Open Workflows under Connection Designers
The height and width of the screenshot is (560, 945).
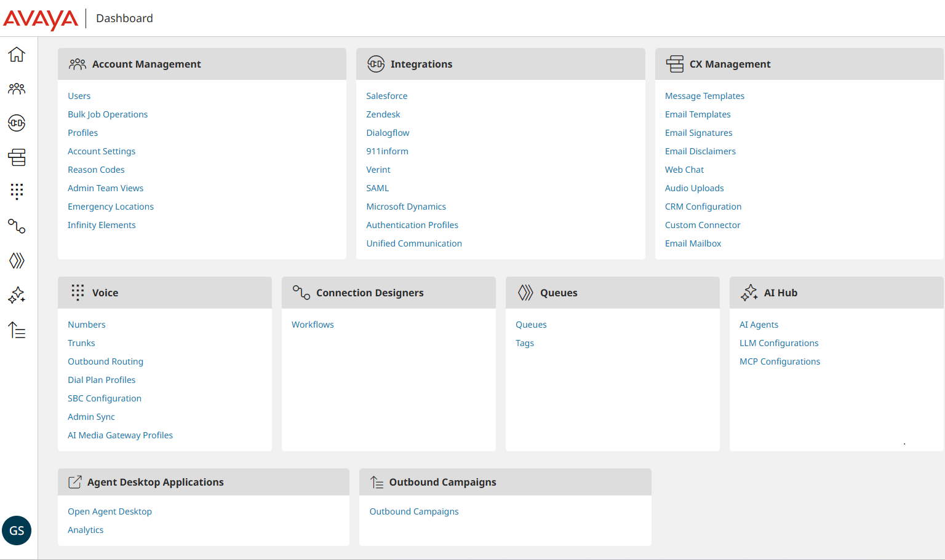coord(313,325)
